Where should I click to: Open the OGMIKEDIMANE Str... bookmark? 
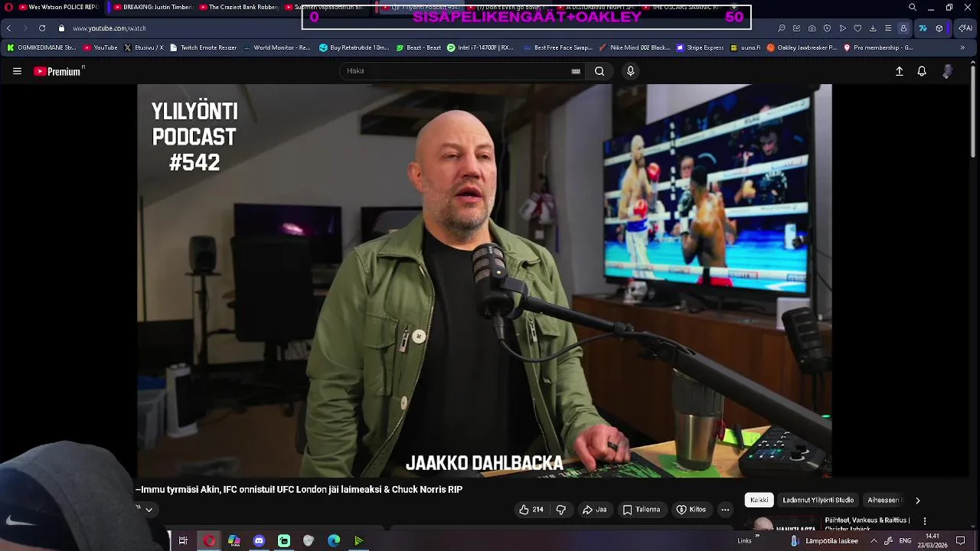[x=41, y=47]
